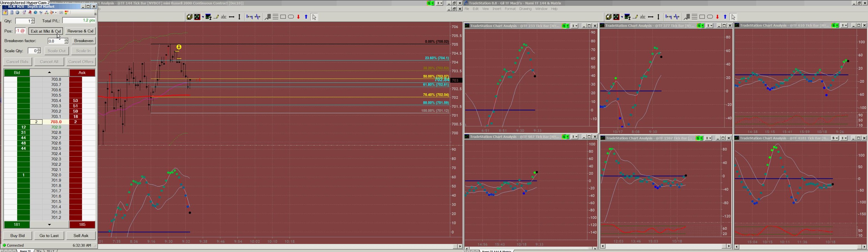Select the horizontal line tool in left chart toolbar

pyautogui.click(x=232, y=17)
